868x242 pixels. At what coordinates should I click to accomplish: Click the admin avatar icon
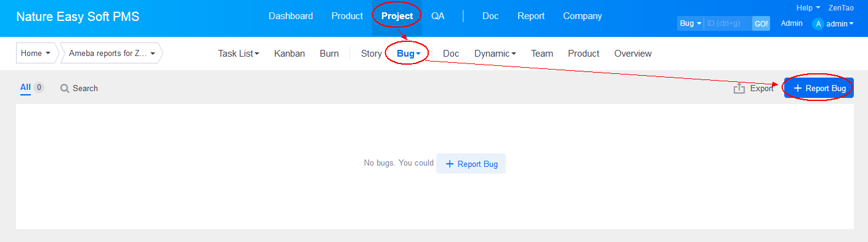click(818, 24)
